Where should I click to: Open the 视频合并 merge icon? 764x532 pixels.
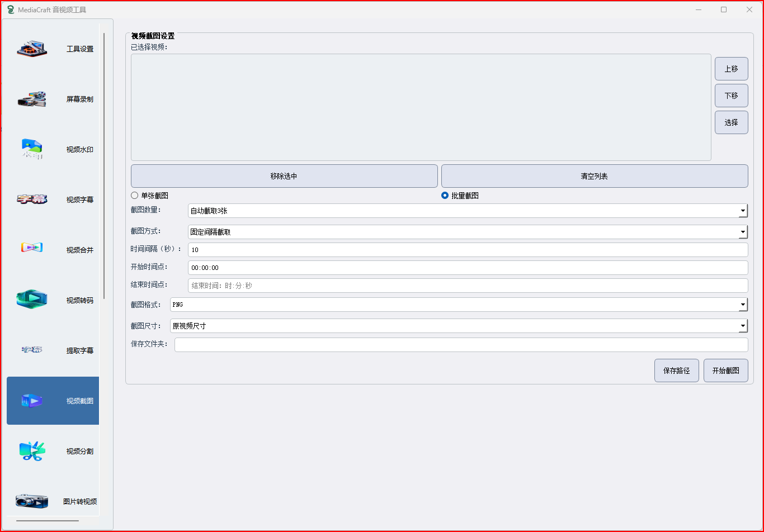pos(32,247)
